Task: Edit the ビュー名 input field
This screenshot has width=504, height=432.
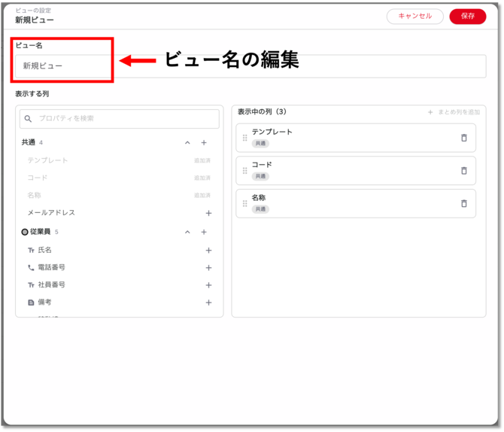Action: coord(250,66)
